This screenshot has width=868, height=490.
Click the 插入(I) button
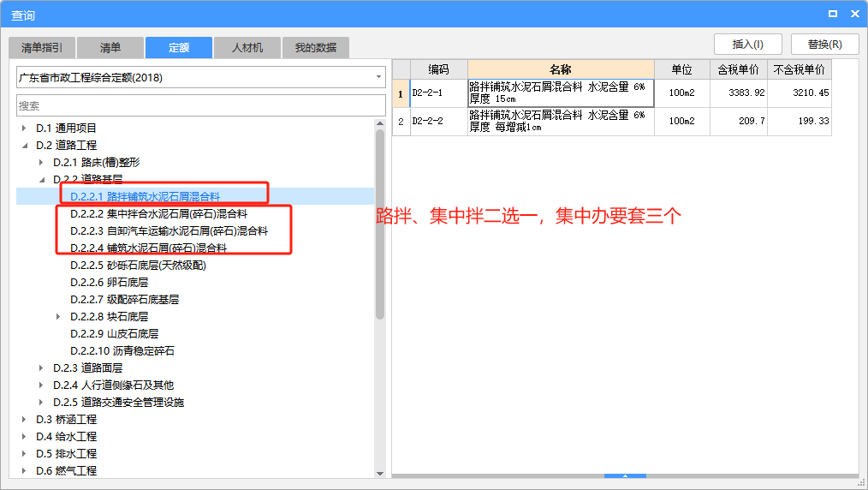coord(748,45)
